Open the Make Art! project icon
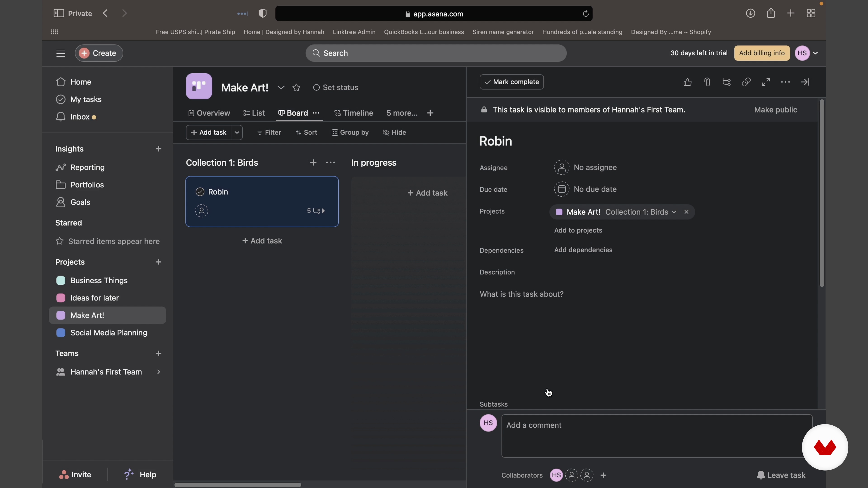The width and height of the screenshot is (868, 488). 199,86
